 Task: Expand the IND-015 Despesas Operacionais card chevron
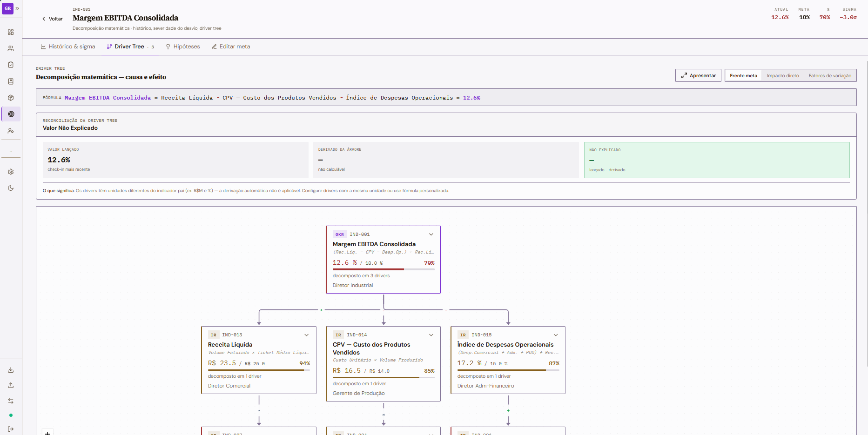click(x=556, y=335)
